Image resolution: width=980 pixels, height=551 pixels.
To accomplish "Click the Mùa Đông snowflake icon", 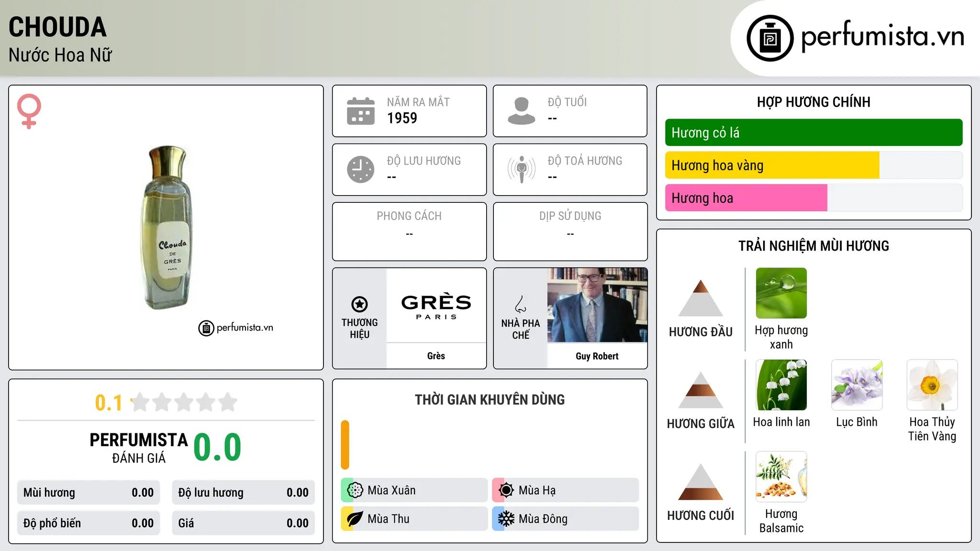I will coord(506,519).
